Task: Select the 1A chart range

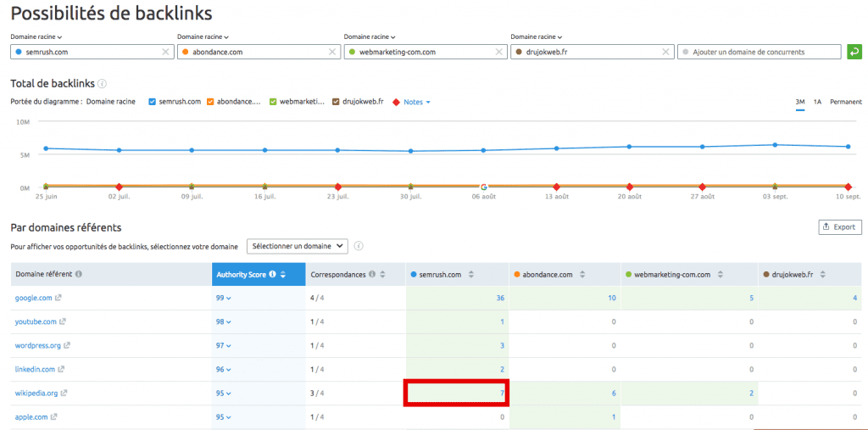Action: pos(817,102)
